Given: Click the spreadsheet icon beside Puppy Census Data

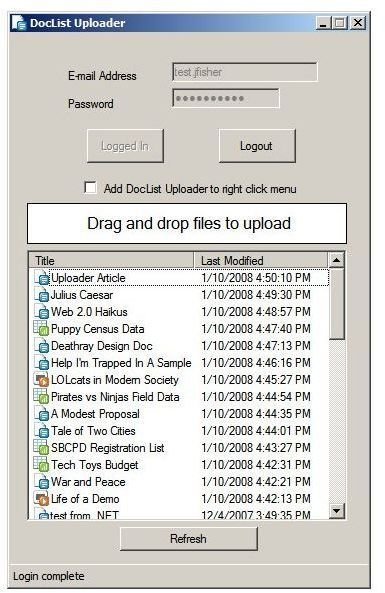Looking at the screenshot, I should tap(41, 328).
